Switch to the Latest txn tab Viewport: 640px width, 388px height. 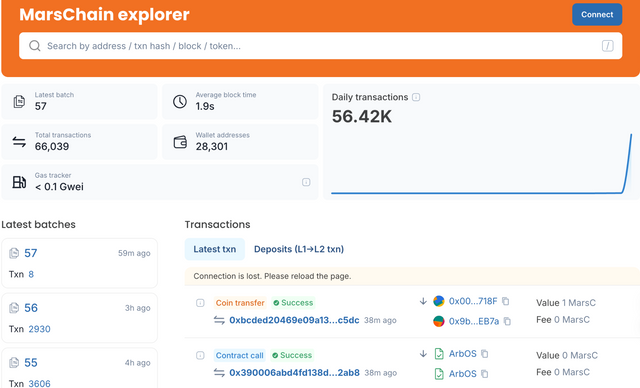[x=215, y=249]
